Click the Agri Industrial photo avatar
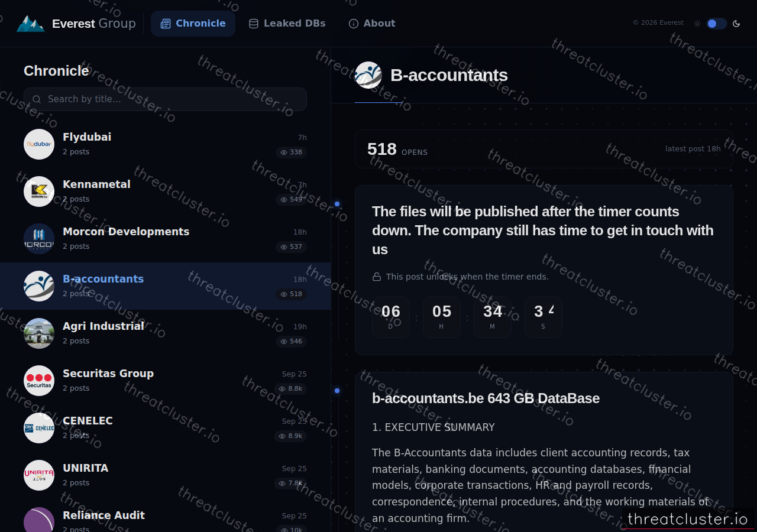The image size is (757, 532). (x=39, y=333)
